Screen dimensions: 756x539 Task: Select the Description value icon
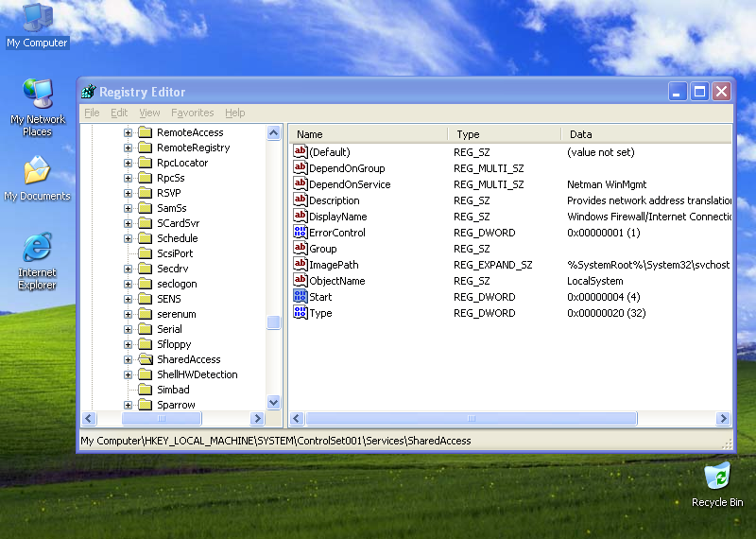click(x=300, y=200)
